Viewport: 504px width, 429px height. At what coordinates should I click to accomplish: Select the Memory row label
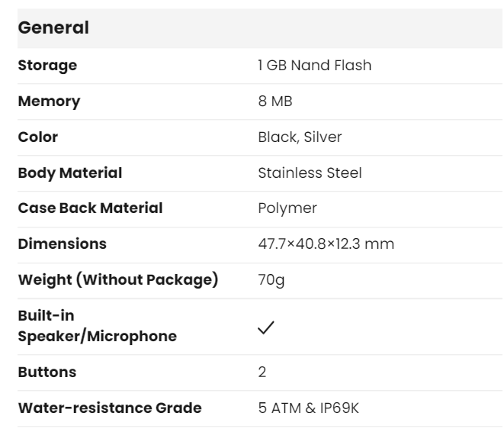click(x=49, y=102)
